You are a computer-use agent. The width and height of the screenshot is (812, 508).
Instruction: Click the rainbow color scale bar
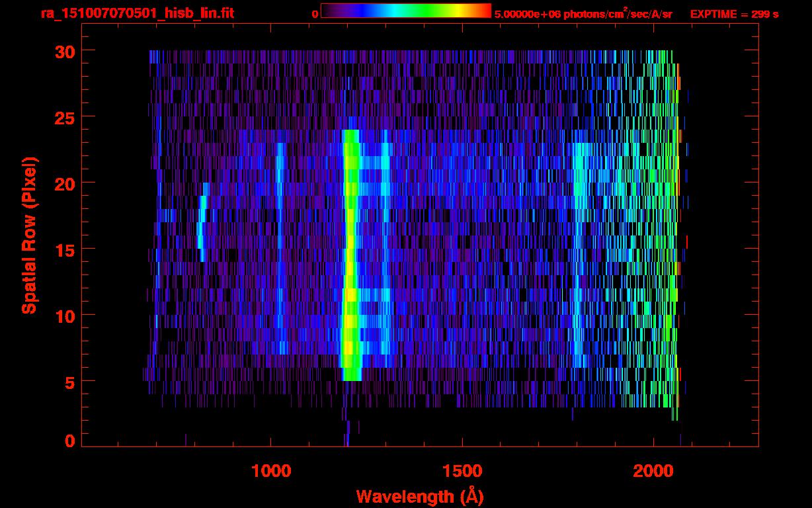tap(406, 11)
